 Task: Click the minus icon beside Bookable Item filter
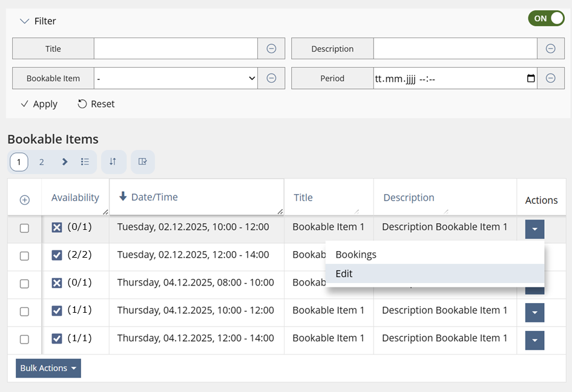(272, 78)
